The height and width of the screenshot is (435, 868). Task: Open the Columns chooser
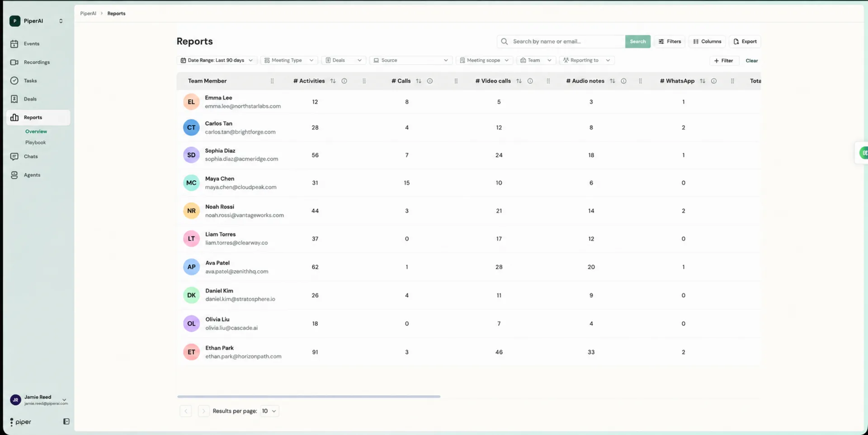click(x=707, y=42)
